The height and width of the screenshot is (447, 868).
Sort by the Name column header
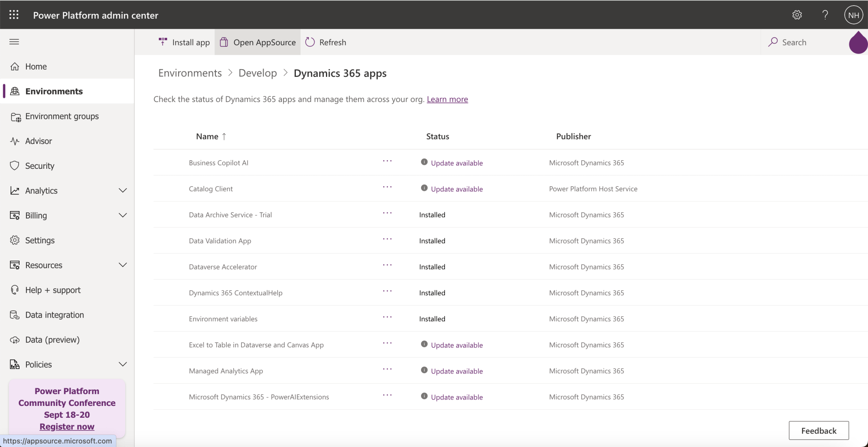point(207,137)
